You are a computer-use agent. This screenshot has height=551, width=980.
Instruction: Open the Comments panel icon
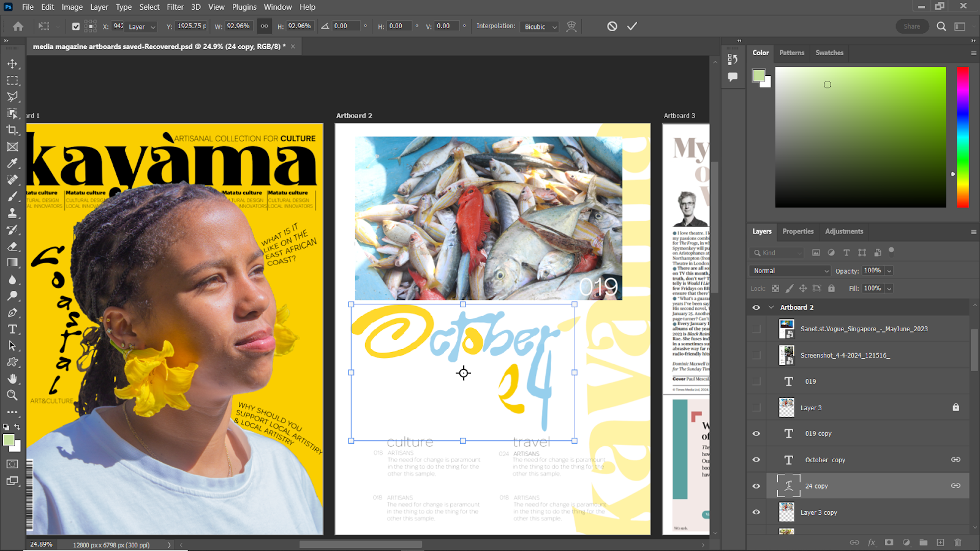[733, 77]
